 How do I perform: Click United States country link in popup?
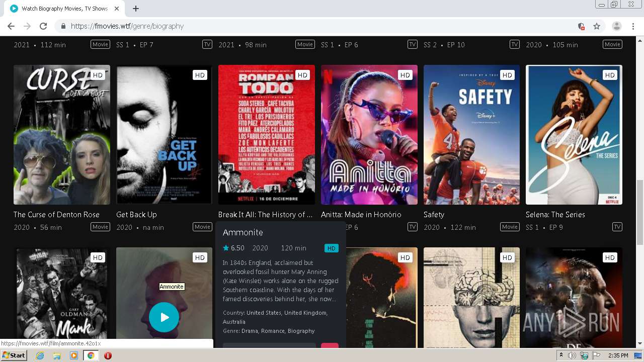coord(264,313)
